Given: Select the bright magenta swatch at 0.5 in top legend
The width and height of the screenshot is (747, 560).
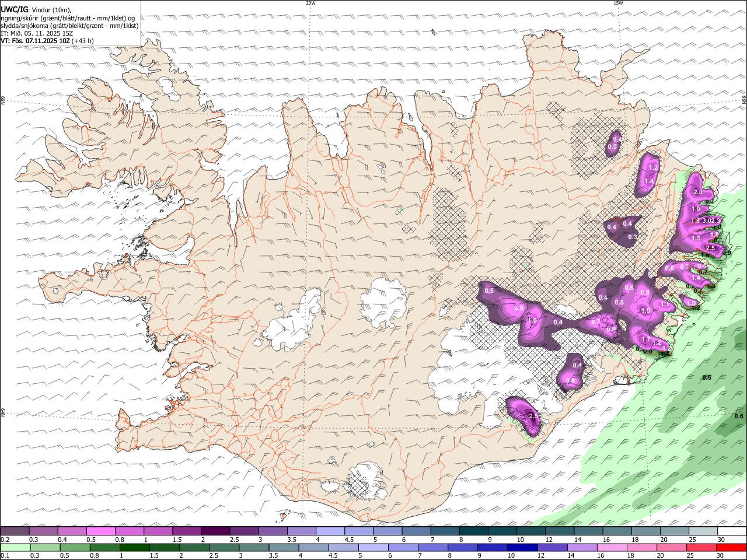Looking at the screenshot, I should pos(100,531).
